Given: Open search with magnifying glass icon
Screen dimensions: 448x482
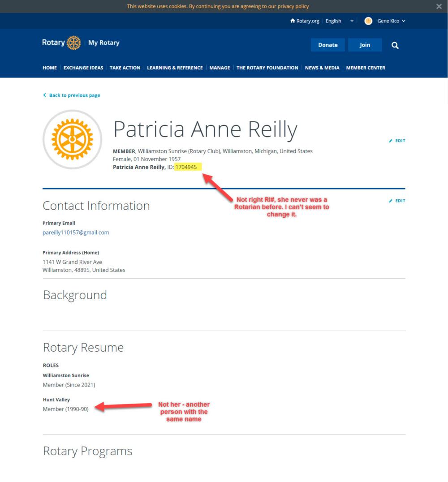Looking at the screenshot, I should point(395,46).
